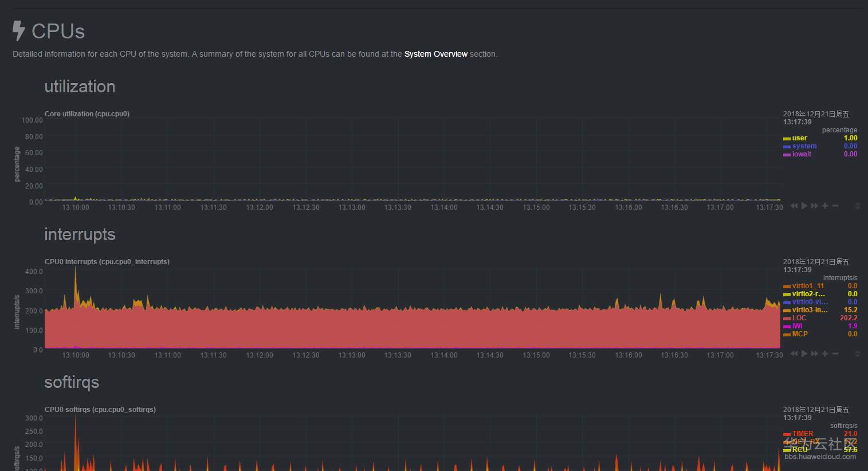Click the "CPU0 softirqs (cpu.cpu0_softirqs)" chart title

pos(100,410)
